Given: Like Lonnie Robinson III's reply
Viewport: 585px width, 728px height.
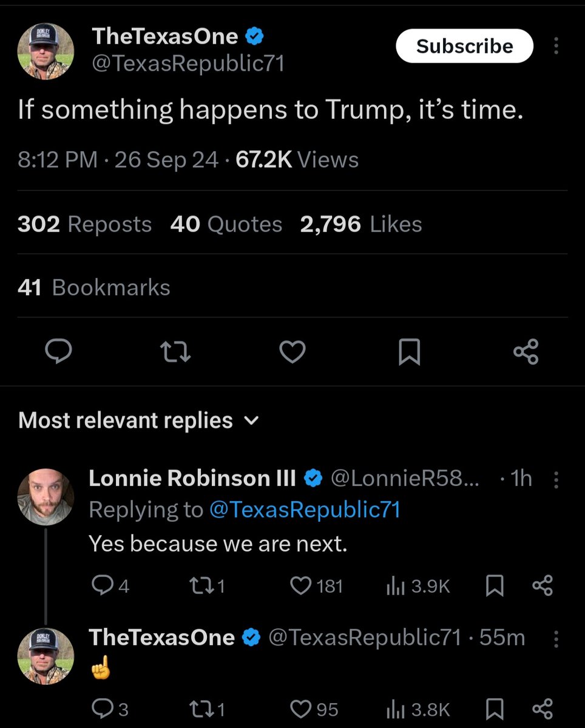Looking at the screenshot, I should pos(301,585).
